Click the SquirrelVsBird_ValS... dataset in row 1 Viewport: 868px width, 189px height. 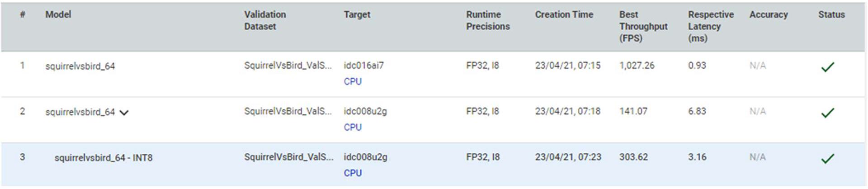pyautogui.click(x=288, y=66)
